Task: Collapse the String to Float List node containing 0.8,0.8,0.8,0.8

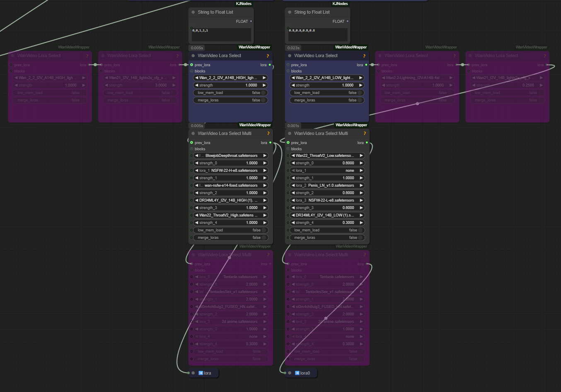Action: 290,12
